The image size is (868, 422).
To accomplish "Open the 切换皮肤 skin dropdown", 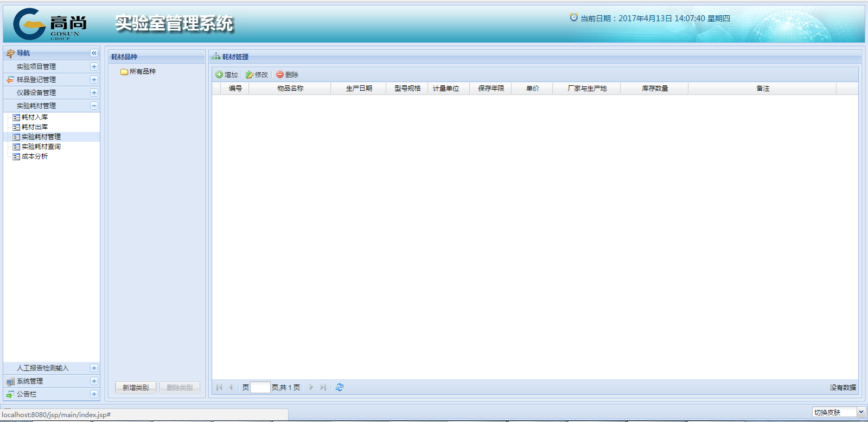I will (x=860, y=412).
